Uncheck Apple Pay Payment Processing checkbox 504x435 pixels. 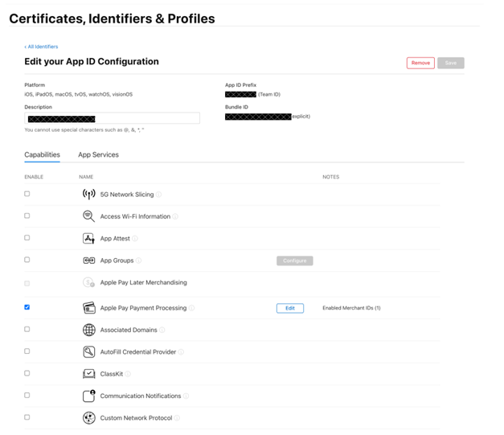point(27,307)
